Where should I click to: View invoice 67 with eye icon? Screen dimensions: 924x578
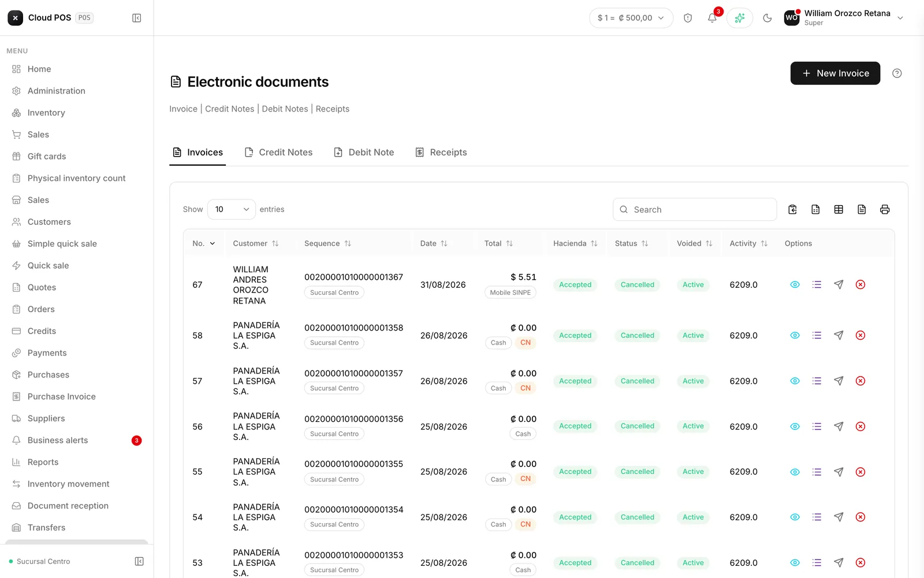[795, 284]
